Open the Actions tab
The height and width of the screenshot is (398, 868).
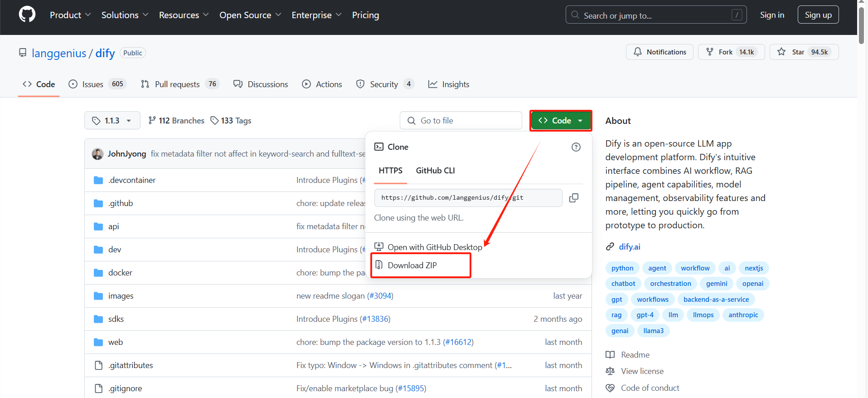click(322, 84)
